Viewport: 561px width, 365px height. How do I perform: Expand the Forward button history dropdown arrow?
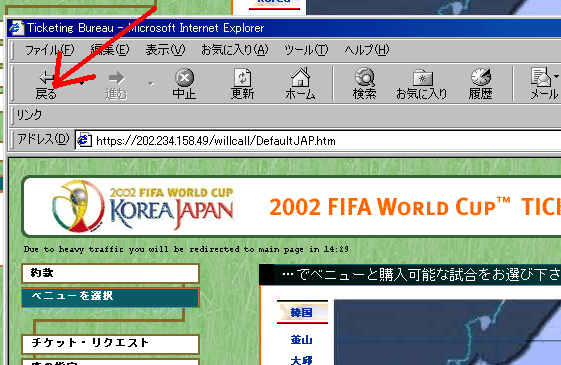151,84
